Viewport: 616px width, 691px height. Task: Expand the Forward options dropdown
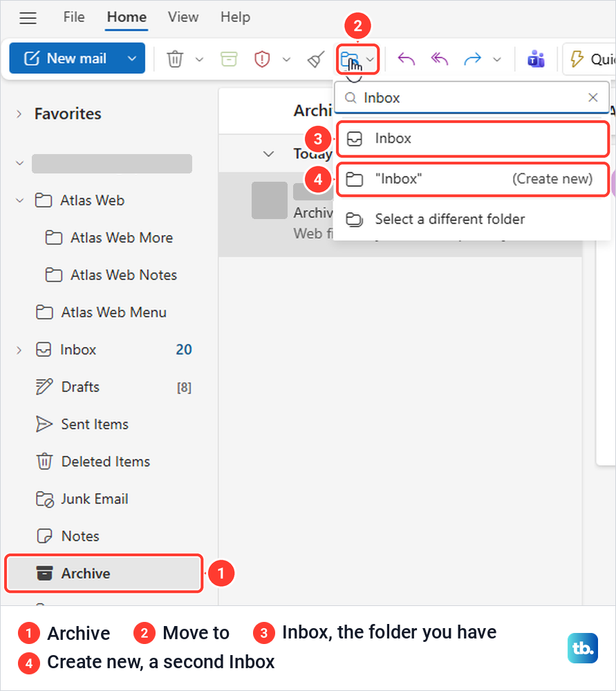click(x=497, y=59)
